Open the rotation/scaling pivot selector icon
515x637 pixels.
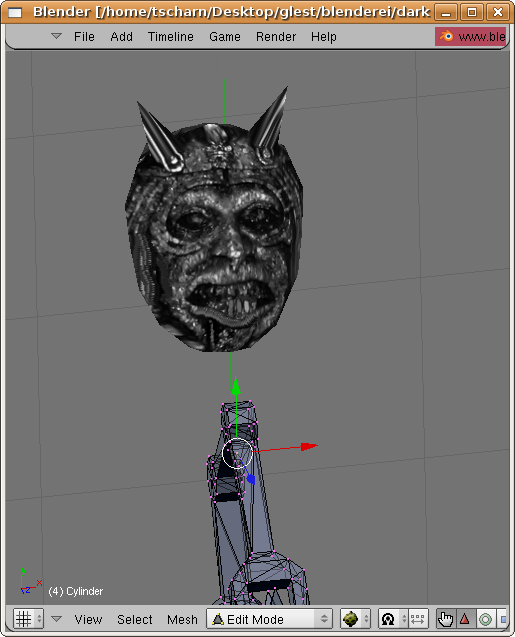tap(393, 619)
